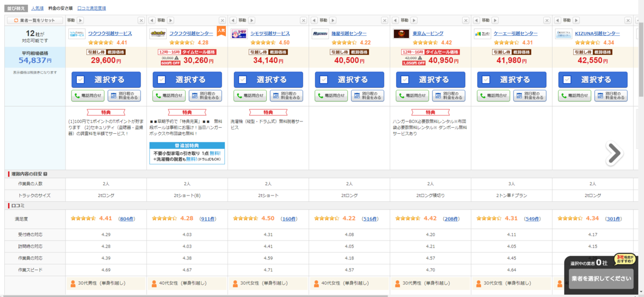View other-date prices for ケーエー引越センター

[x=529, y=96]
